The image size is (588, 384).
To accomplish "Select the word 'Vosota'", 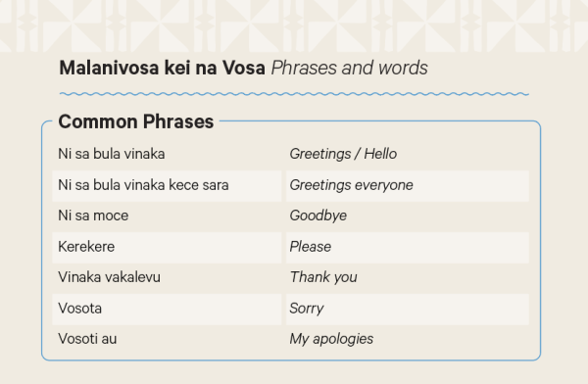I will pos(80,309).
